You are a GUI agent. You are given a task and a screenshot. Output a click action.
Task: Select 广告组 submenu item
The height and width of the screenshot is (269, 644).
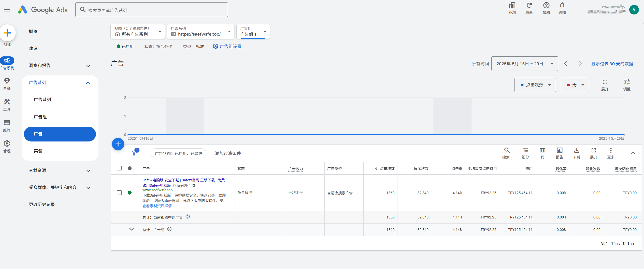pyautogui.click(x=40, y=117)
